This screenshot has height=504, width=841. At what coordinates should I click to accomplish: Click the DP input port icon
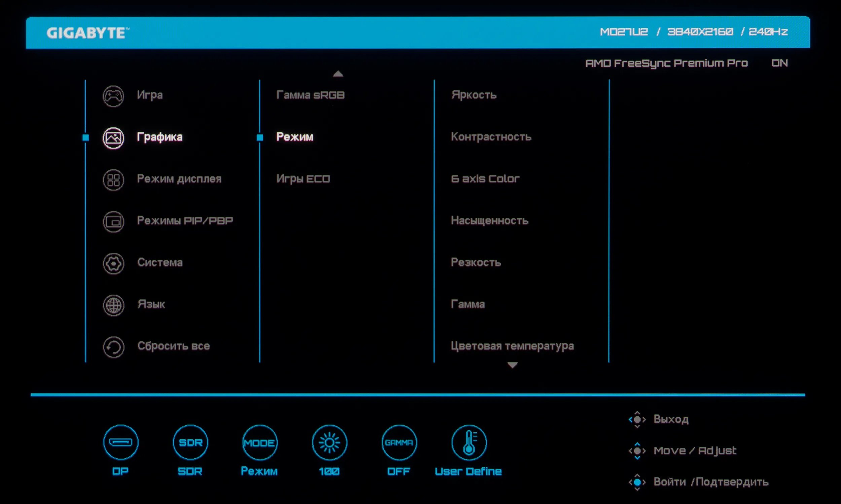121,442
